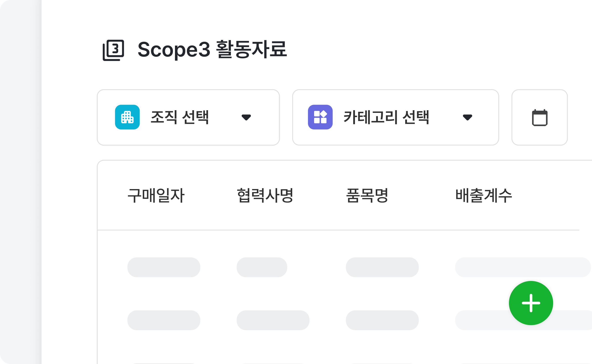Viewport: 592px width, 364px height.
Task: Select first row 구매일자 placeholder cell
Action: 163,267
